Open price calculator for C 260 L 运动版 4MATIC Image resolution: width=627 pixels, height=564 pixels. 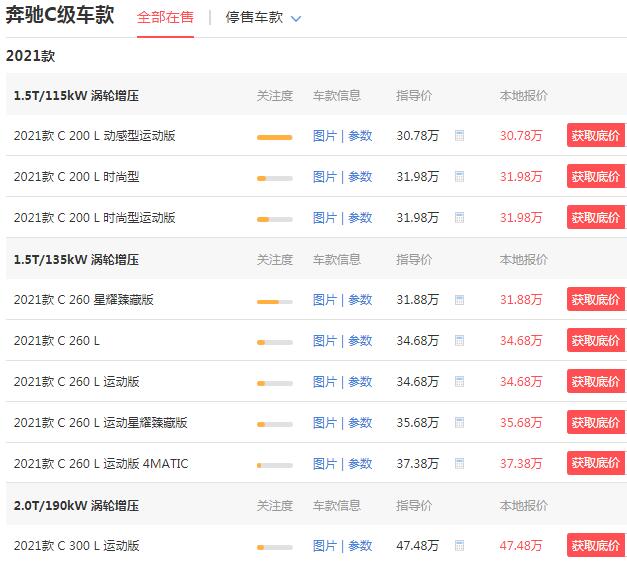459,464
